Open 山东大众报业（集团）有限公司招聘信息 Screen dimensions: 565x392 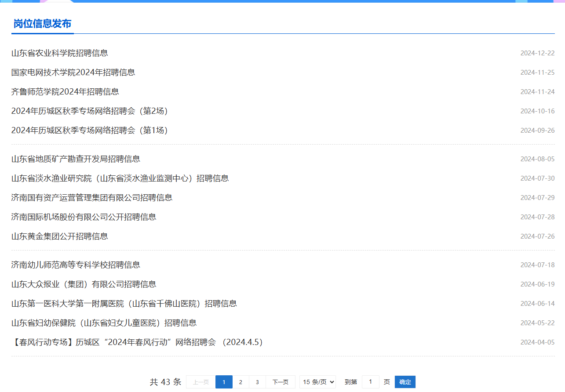tap(84, 284)
